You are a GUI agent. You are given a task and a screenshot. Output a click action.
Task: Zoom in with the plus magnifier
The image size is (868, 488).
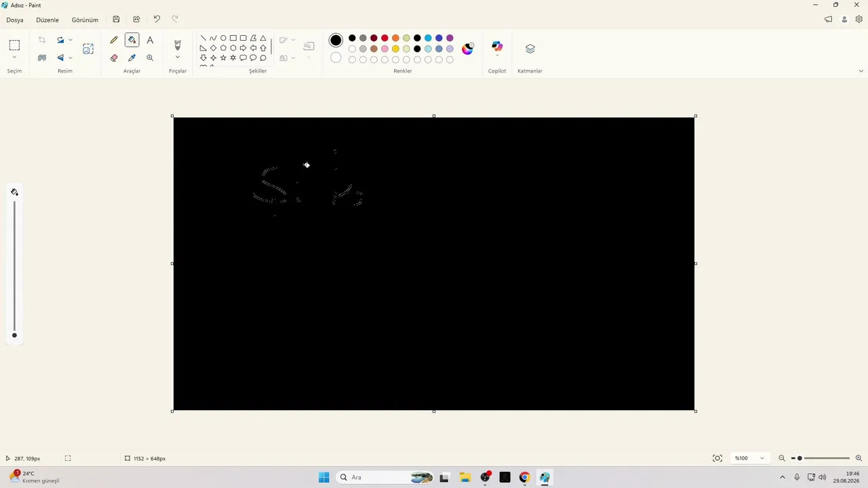[x=859, y=458]
